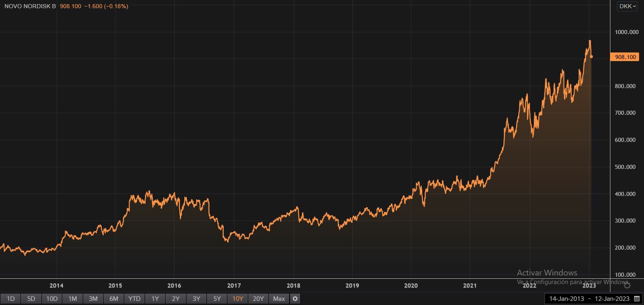The height and width of the screenshot is (305, 644).
Task: Click the 2023 year label on time axis
Action: tap(589, 286)
